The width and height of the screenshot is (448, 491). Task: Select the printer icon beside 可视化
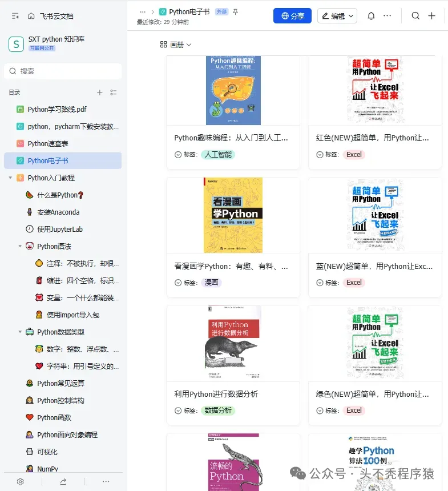[30, 452]
